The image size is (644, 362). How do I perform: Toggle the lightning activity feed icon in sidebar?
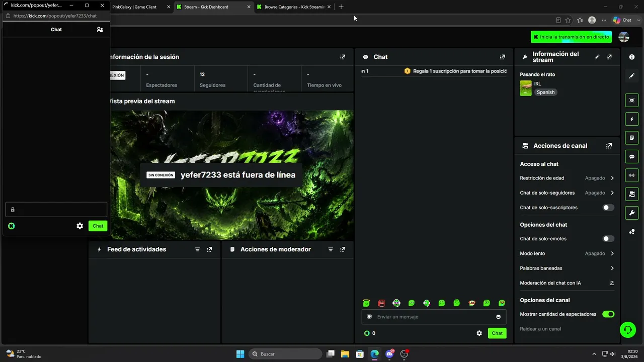pos(632,119)
